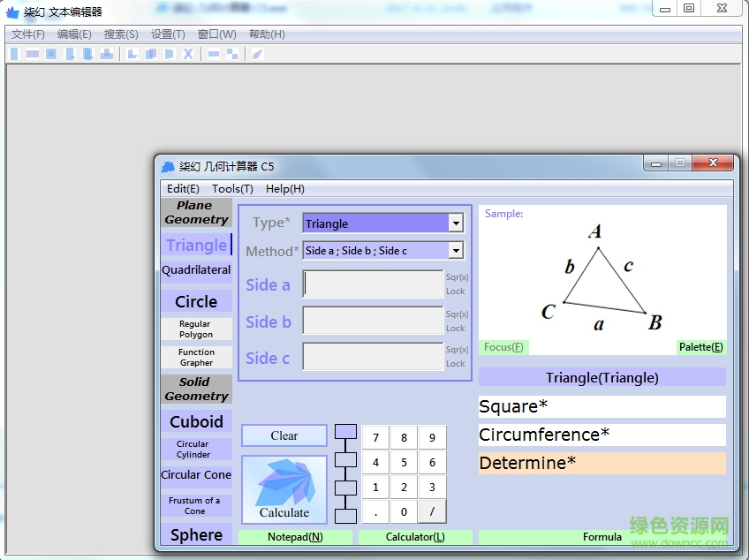Switch to the Circle shape tab
This screenshot has width=749, height=560.
[196, 301]
